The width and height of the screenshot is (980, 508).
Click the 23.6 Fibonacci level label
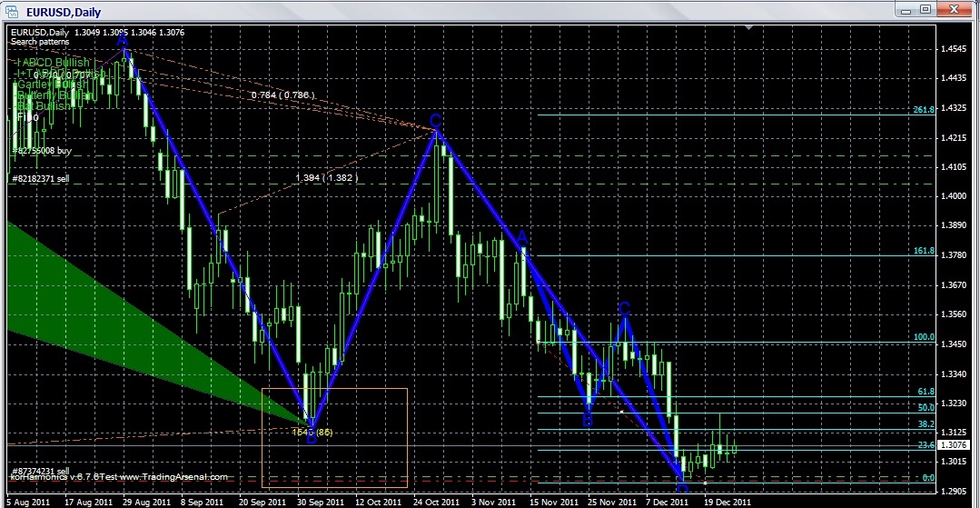[926, 445]
